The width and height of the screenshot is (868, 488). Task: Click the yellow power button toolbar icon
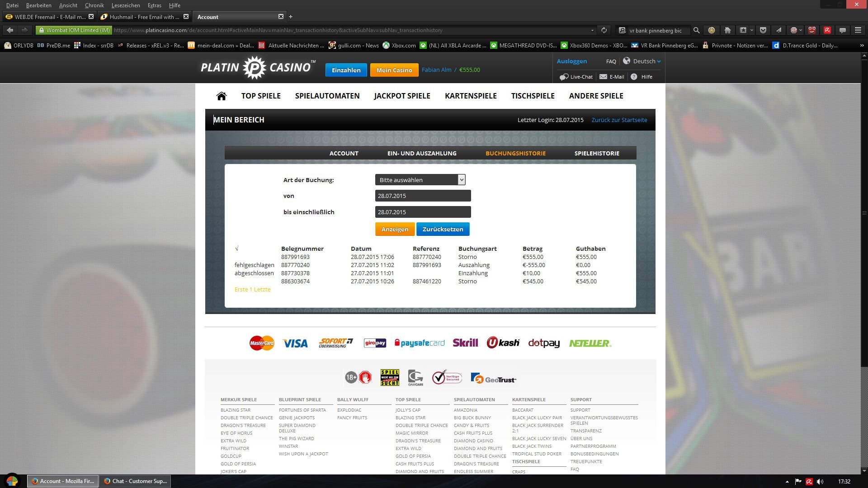coord(712,30)
